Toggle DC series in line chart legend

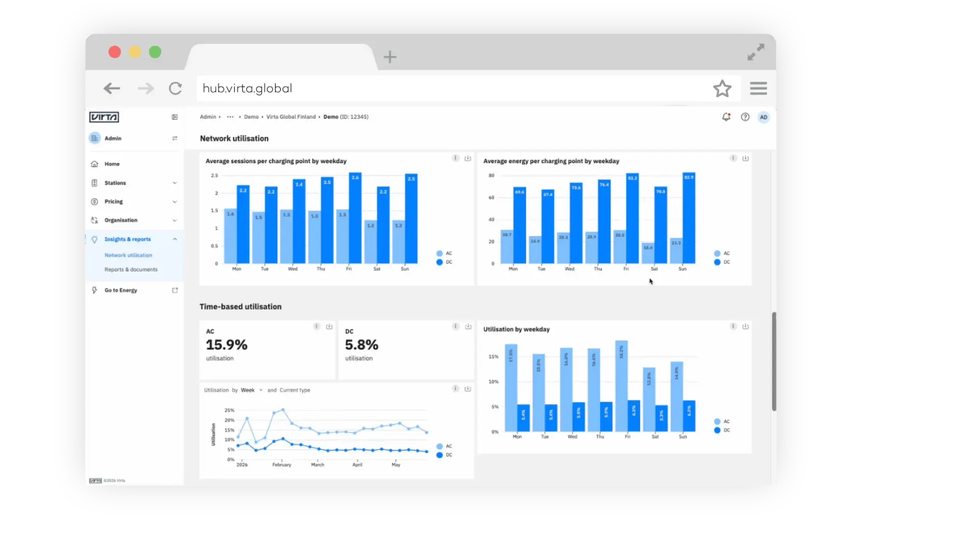444,455
